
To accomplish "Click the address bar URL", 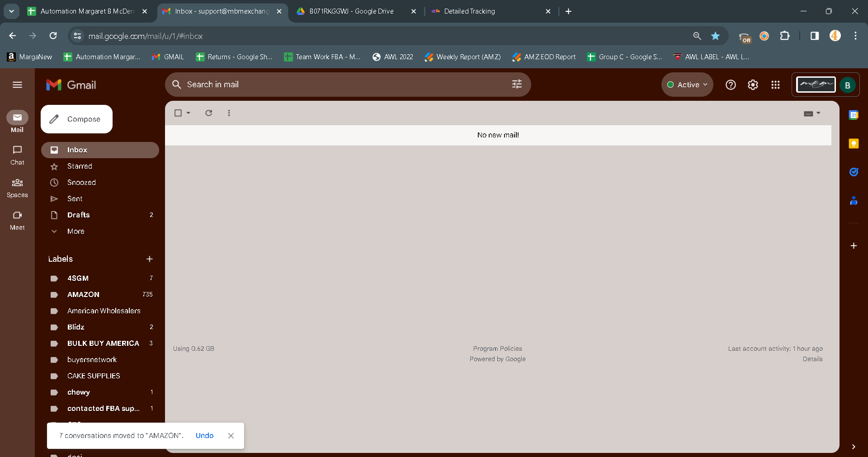I will [x=146, y=36].
